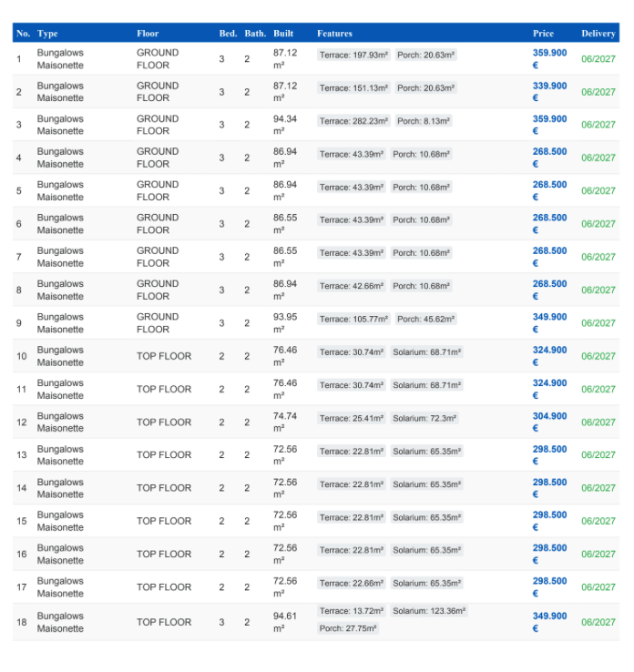Click the 304.900 € price in row 12
The image size is (634, 672).
pyautogui.click(x=549, y=422)
